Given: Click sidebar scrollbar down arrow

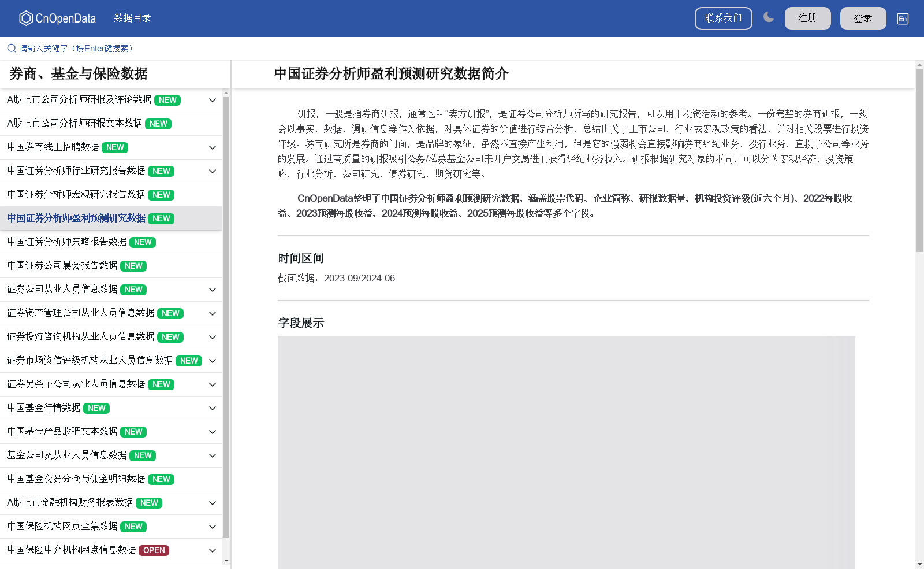Looking at the screenshot, I should tap(226, 561).
